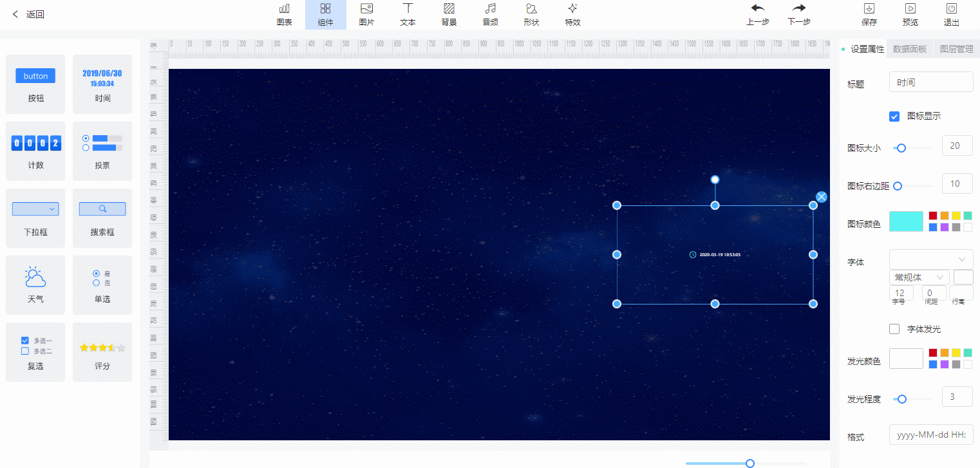Switch to 图层管理 tab
The height and width of the screenshot is (468, 980).
tap(957, 49)
